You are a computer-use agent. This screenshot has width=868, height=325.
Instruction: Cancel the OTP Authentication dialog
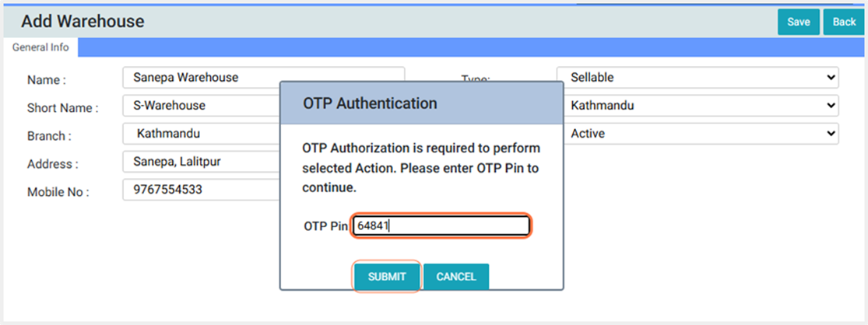click(x=456, y=277)
